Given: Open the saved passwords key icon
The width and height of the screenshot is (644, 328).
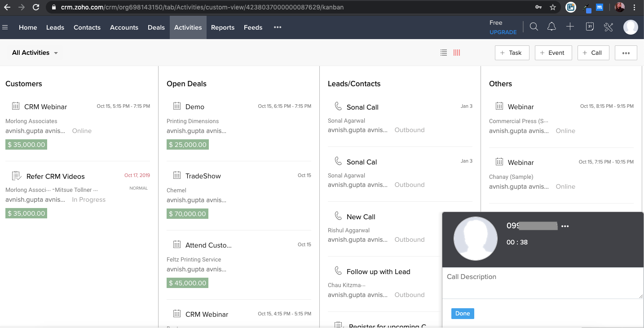Looking at the screenshot, I should pyautogui.click(x=538, y=7).
